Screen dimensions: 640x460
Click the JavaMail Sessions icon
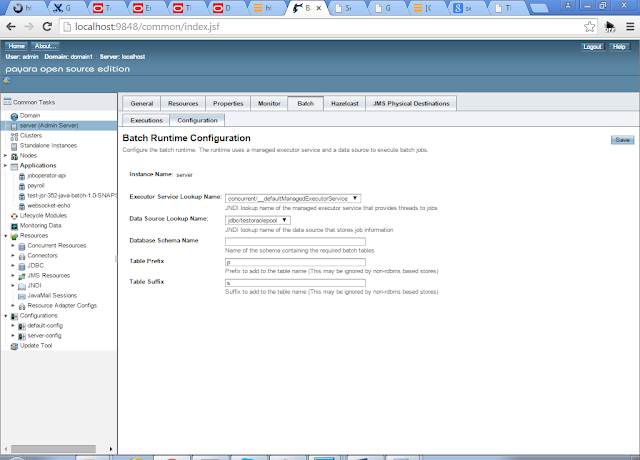click(x=22, y=296)
